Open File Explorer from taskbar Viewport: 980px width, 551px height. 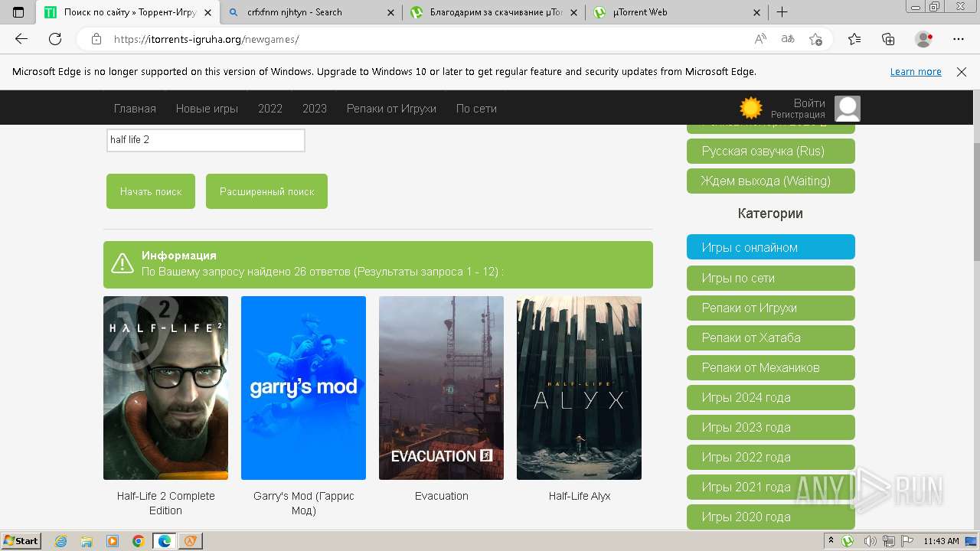click(87, 541)
